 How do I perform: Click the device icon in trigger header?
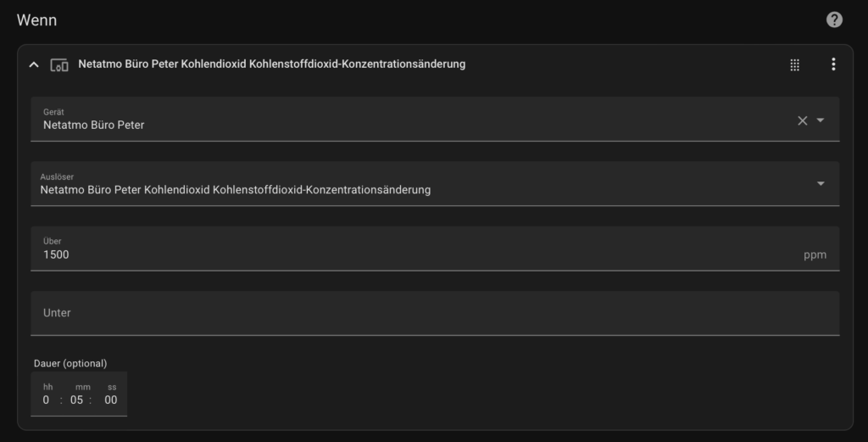tap(59, 64)
